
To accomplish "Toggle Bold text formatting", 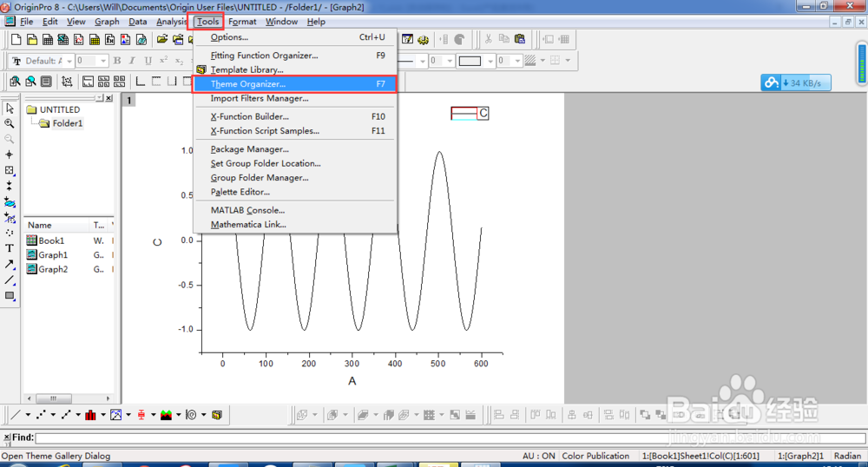I will pyautogui.click(x=117, y=60).
